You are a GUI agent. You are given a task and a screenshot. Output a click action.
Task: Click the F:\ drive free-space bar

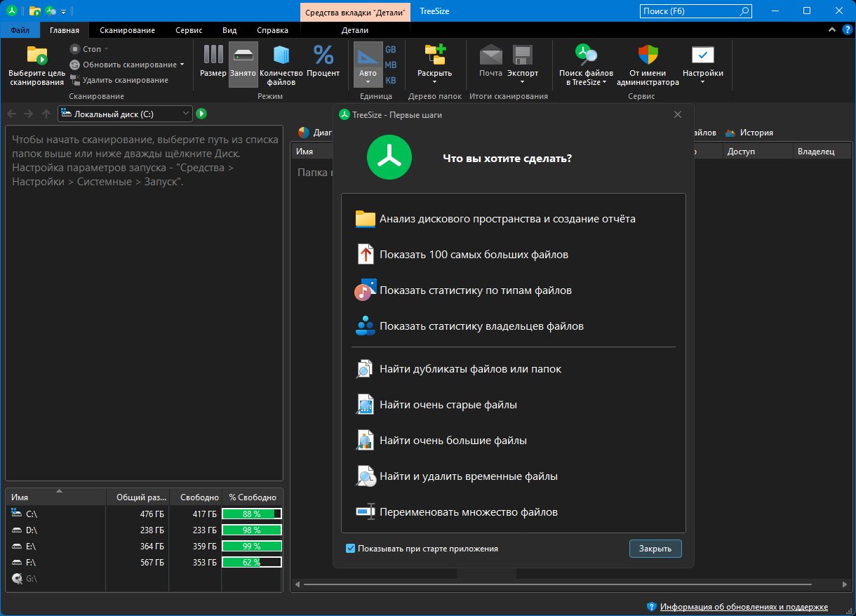click(x=251, y=562)
